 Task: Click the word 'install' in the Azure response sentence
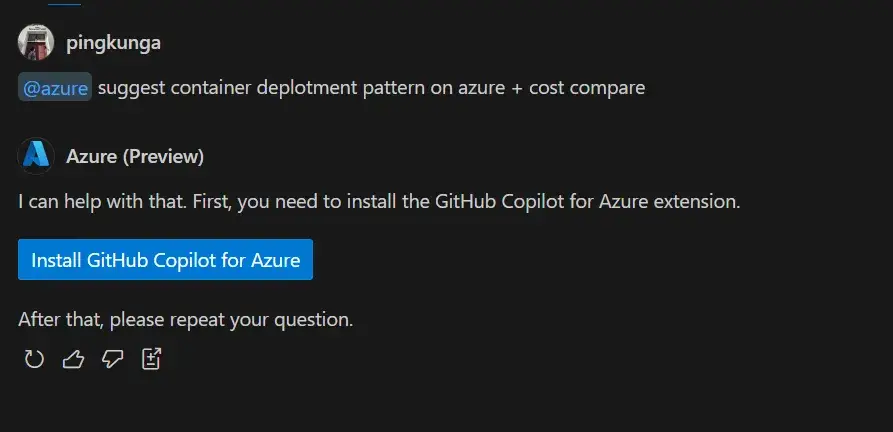371,201
